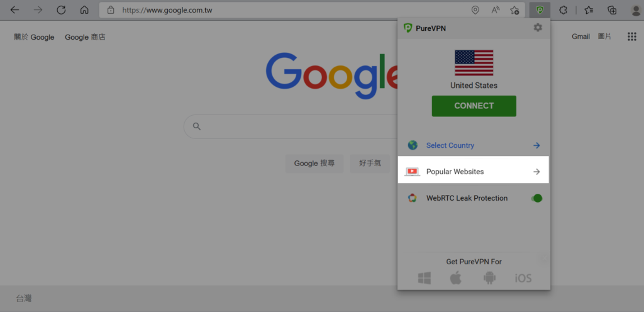Click the Google search input box
644x312 pixels.
pos(291,126)
